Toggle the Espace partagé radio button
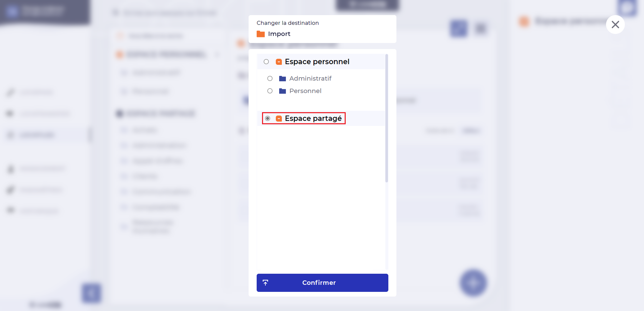This screenshot has width=644, height=311. (268, 119)
